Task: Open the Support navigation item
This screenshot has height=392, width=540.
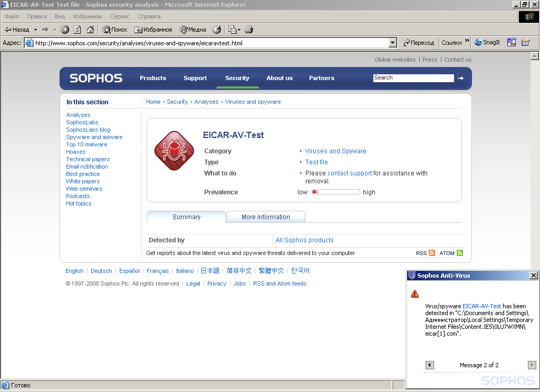Action: tap(195, 78)
